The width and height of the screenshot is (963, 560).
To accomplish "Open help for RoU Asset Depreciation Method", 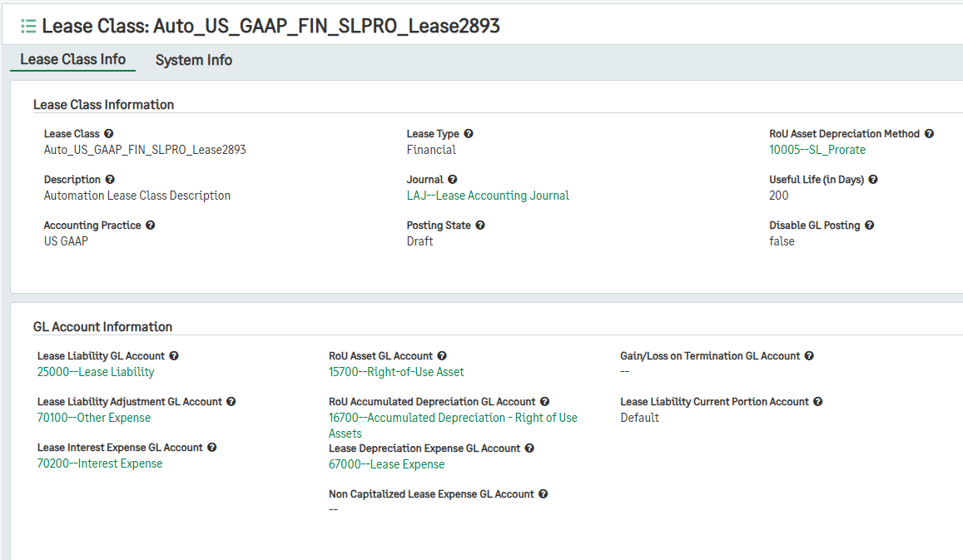I will pyautogui.click(x=929, y=133).
